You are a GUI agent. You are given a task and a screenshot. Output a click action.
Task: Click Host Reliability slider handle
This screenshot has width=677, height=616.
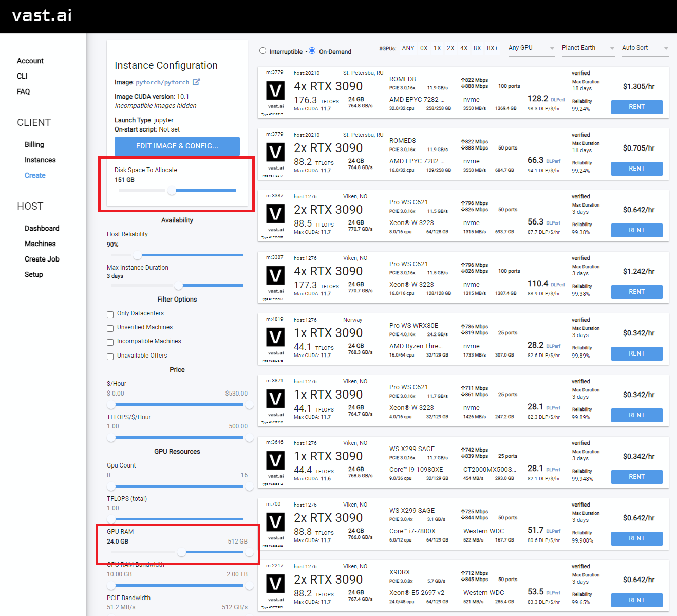point(137,255)
